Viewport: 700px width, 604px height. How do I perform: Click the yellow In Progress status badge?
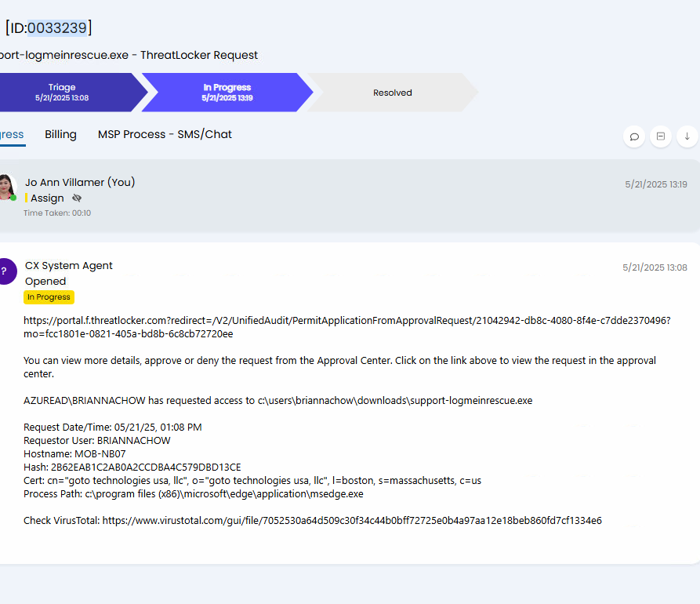coord(49,297)
